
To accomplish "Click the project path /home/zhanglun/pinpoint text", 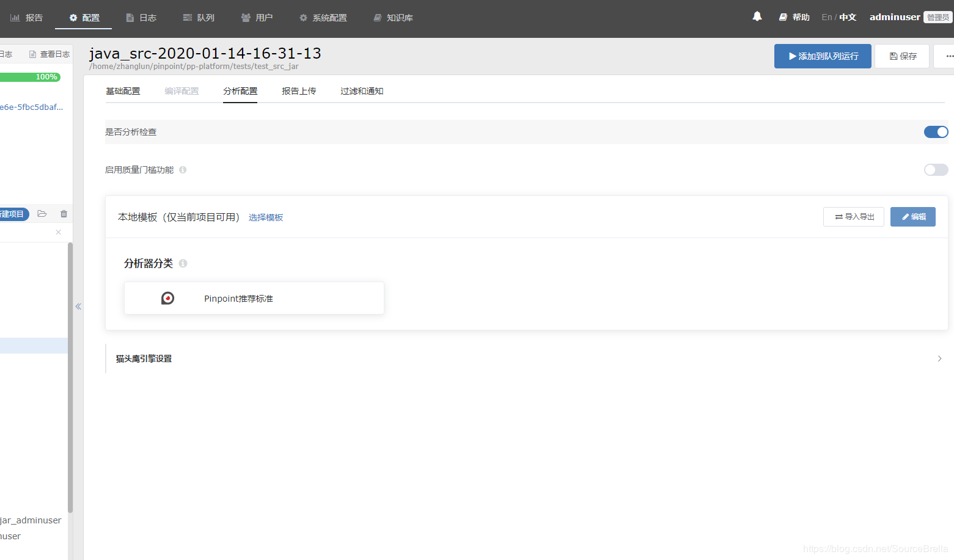I will point(194,67).
